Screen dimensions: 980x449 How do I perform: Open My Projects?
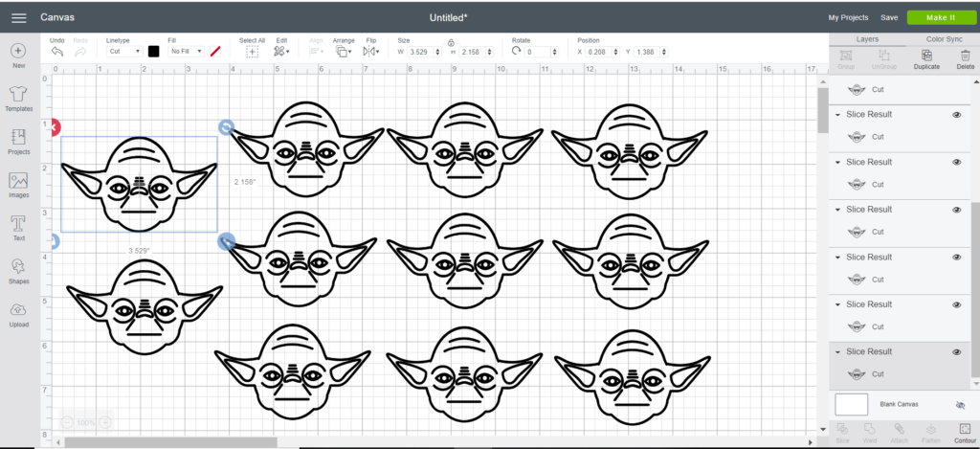(848, 17)
